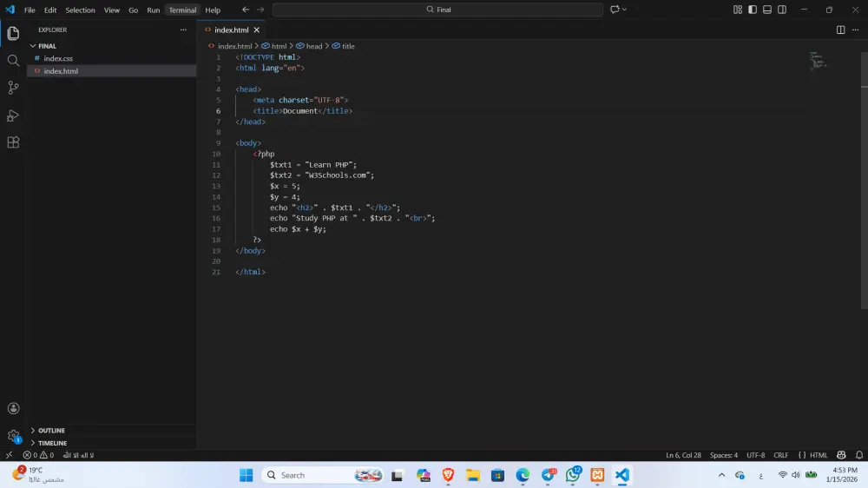
Task: Change indentation Spaces: 4
Action: point(724,455)
